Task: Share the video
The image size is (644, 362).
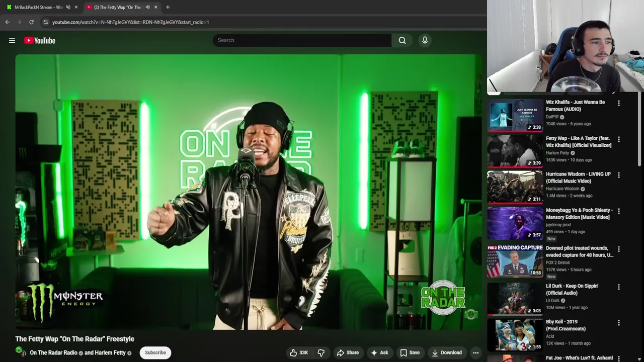Action: (348, 352)
